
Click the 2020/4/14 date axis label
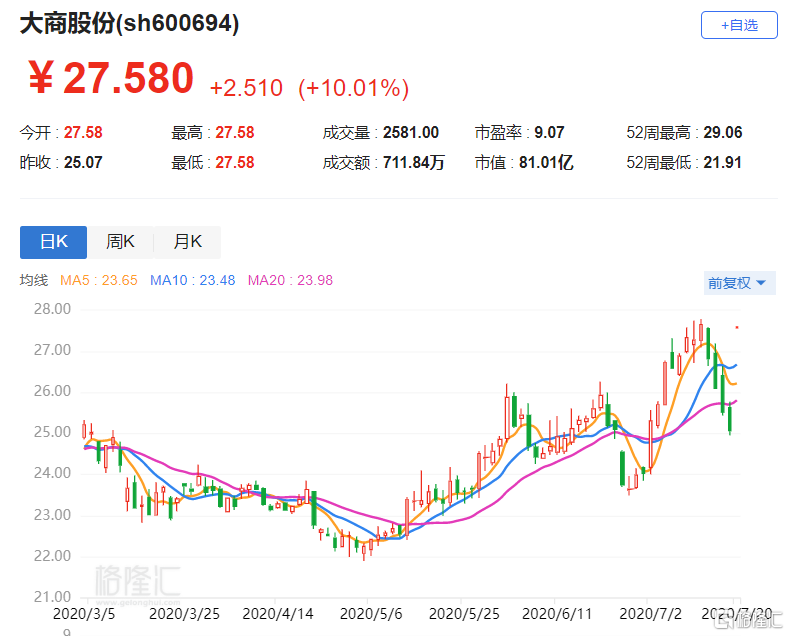pyautogui.click(x=278, y=614)
